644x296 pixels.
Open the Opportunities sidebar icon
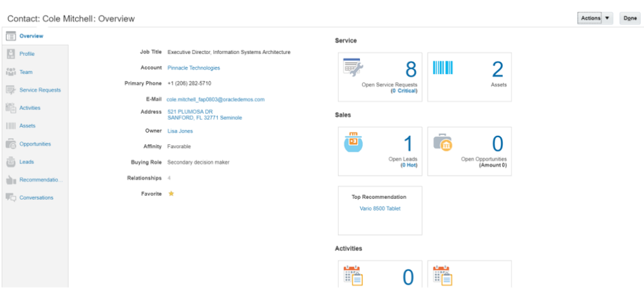[x=10, y=144]
